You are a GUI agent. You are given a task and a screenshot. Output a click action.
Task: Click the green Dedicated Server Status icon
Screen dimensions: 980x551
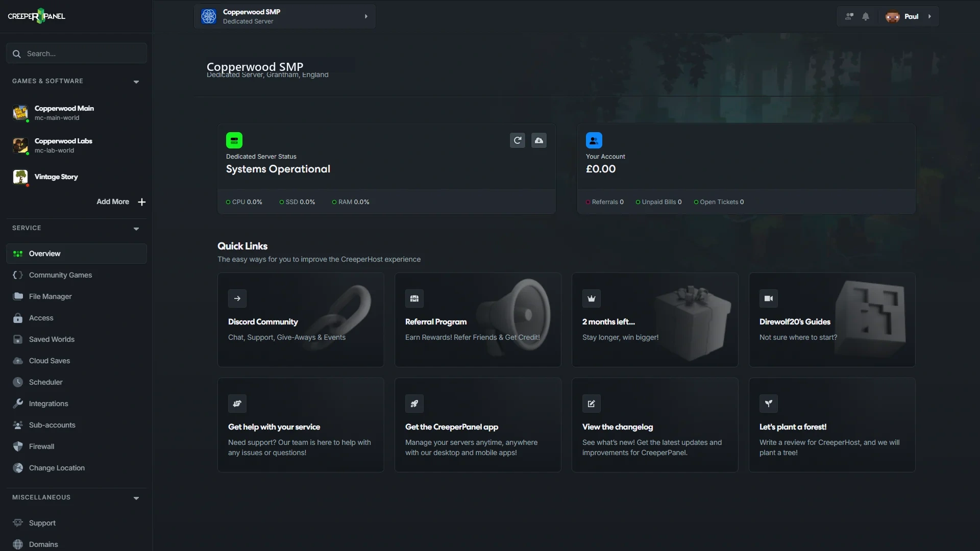[234, 140]
